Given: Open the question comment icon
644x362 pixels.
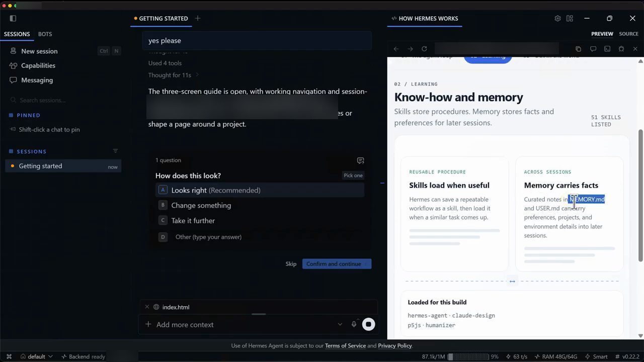Looking at the screenshot, I should click(360, 160).
